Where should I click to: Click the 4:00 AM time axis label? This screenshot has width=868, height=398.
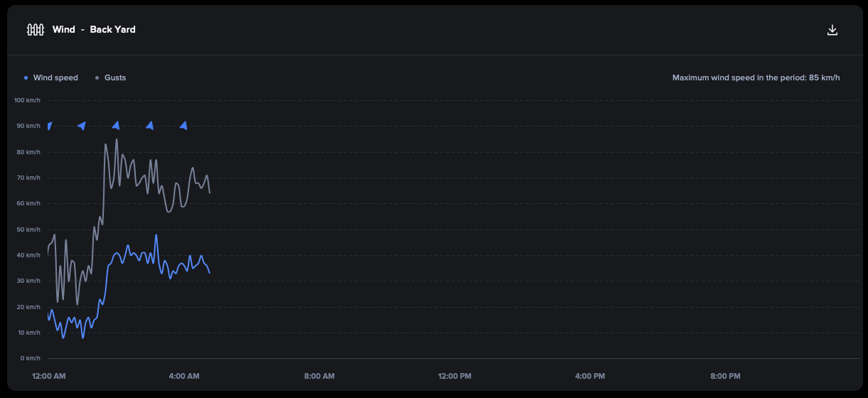tap(184, 376)
